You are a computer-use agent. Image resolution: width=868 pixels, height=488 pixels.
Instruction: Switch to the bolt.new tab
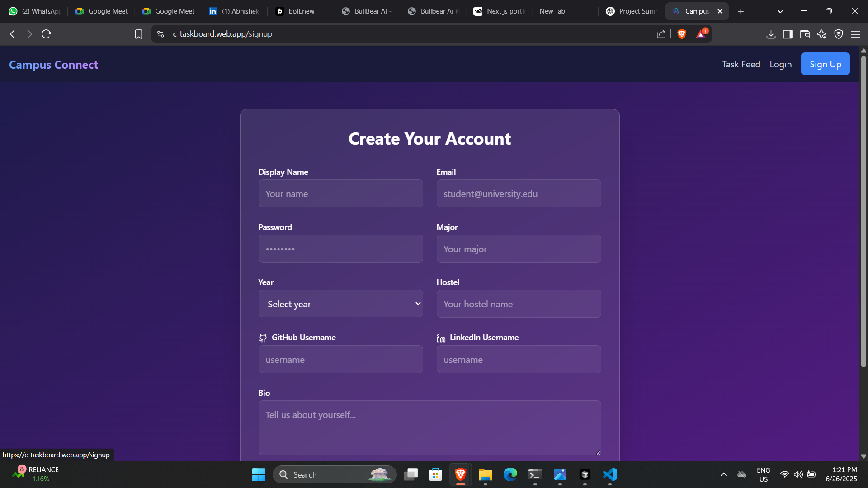(301, 11)
